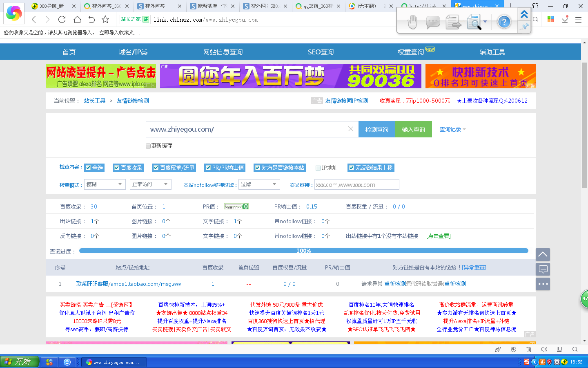Open the 友情链接同IP检测 link
This screenshot has height=368, width=588.
[346, 101]
